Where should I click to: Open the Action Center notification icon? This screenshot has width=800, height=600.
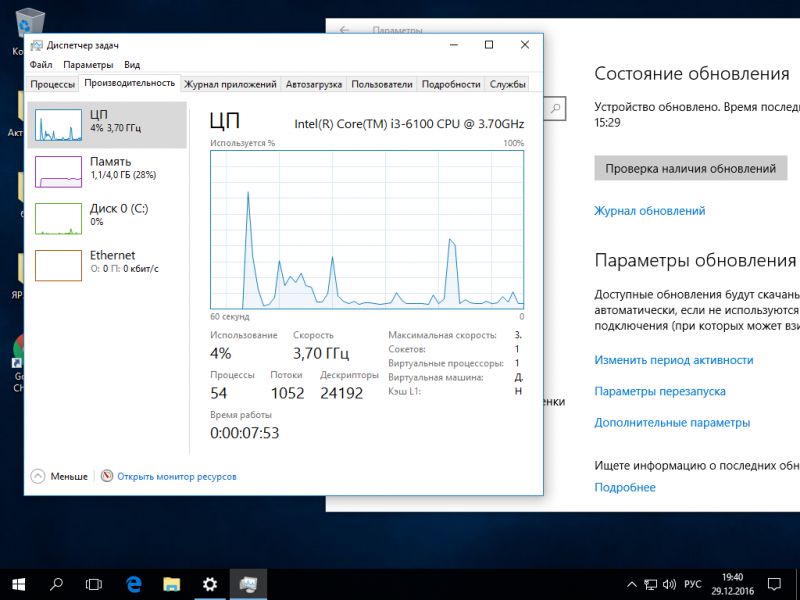click(x=774, y=585)
